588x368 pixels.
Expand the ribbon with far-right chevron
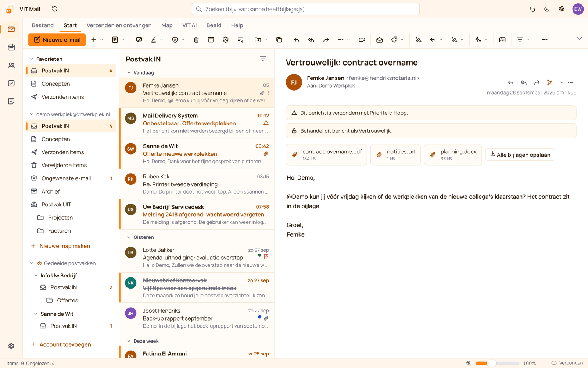tap(579, 38)
